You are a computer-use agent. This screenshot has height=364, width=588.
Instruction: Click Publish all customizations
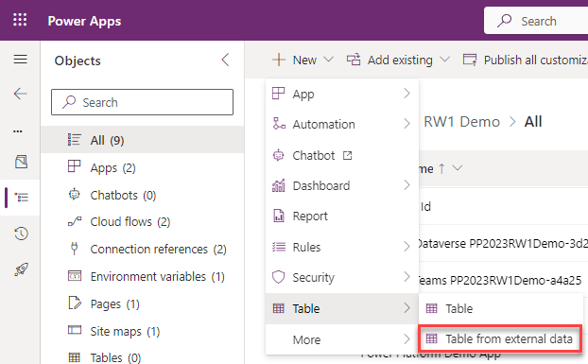point(525,60)
